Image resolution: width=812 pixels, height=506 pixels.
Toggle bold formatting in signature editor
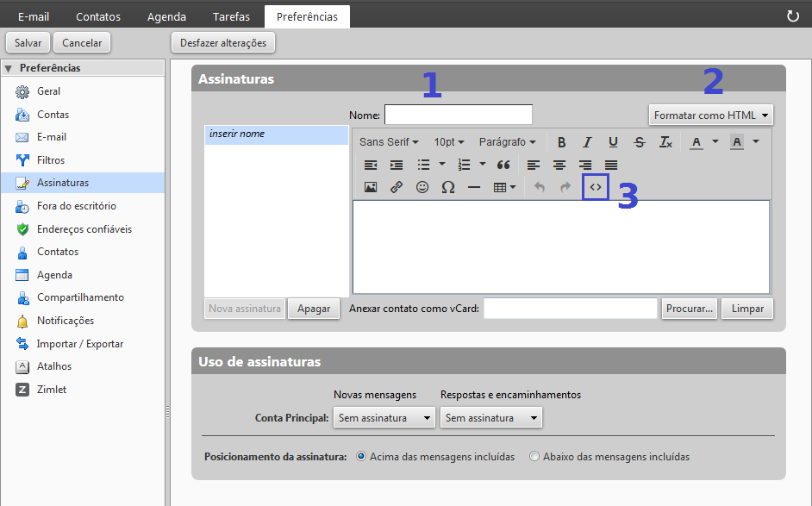point(561,142)
